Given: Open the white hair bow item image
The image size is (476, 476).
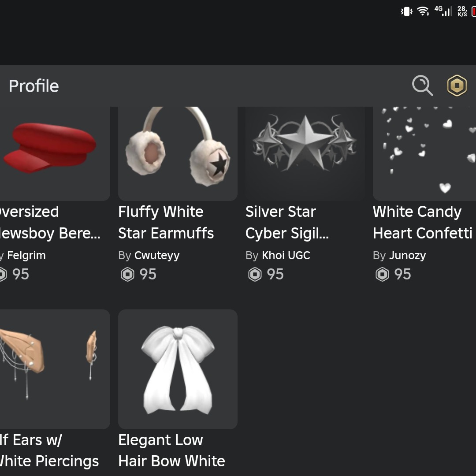Looking at the screenshot, I should pos(178,369).
